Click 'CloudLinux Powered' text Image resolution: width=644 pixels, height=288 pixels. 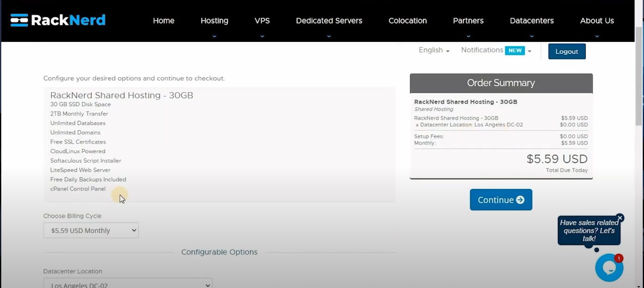tap(78, 151)
